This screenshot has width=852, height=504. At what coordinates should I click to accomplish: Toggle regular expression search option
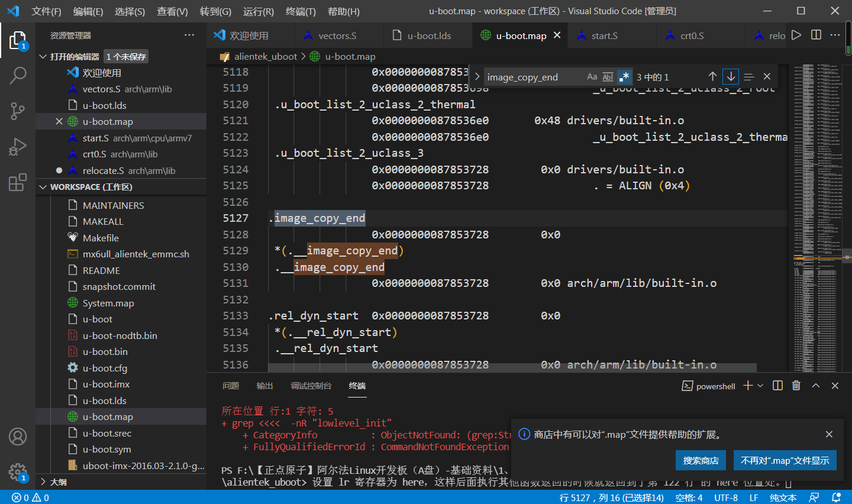[x=624, y=77]
